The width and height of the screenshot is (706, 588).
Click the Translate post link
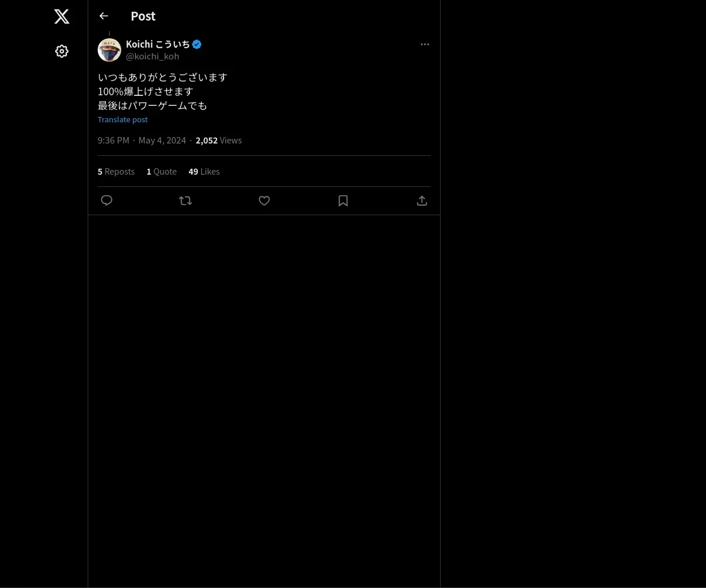coord(122,119)
